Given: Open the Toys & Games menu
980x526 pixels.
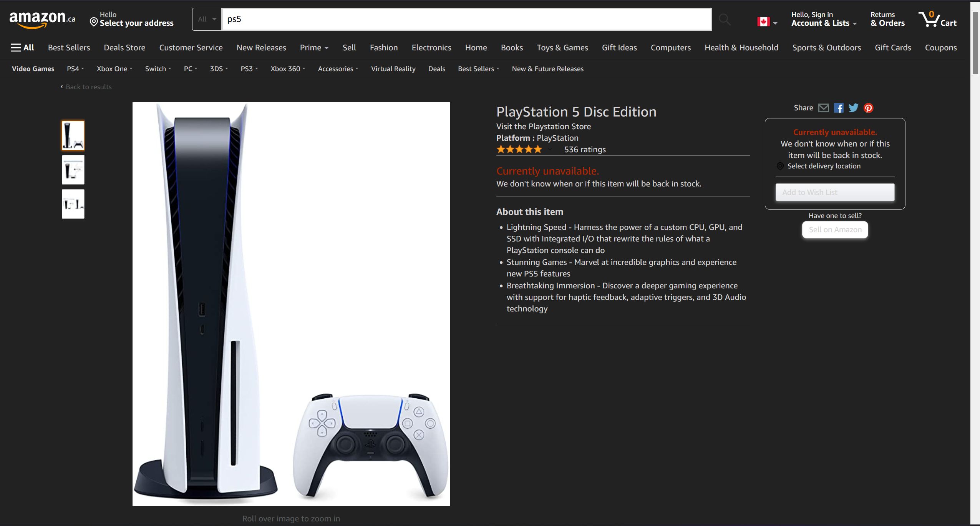Looking at the screenshot, I should point(562,47).
